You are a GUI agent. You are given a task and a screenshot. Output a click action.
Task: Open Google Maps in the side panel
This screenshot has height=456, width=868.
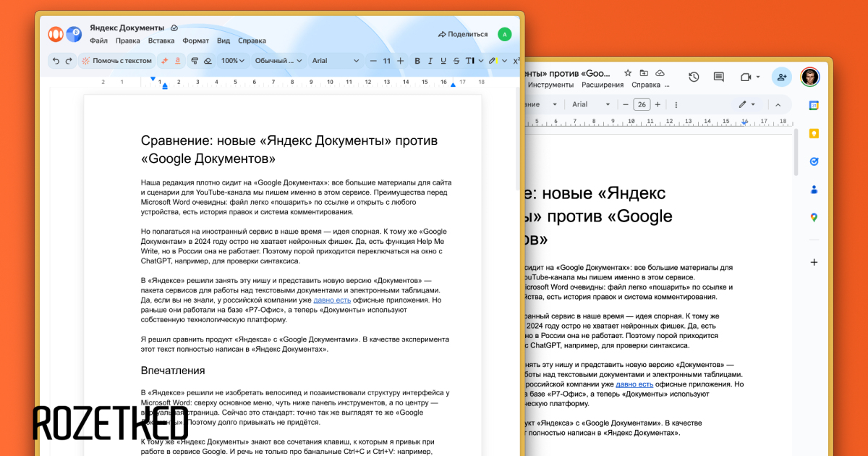814,217
